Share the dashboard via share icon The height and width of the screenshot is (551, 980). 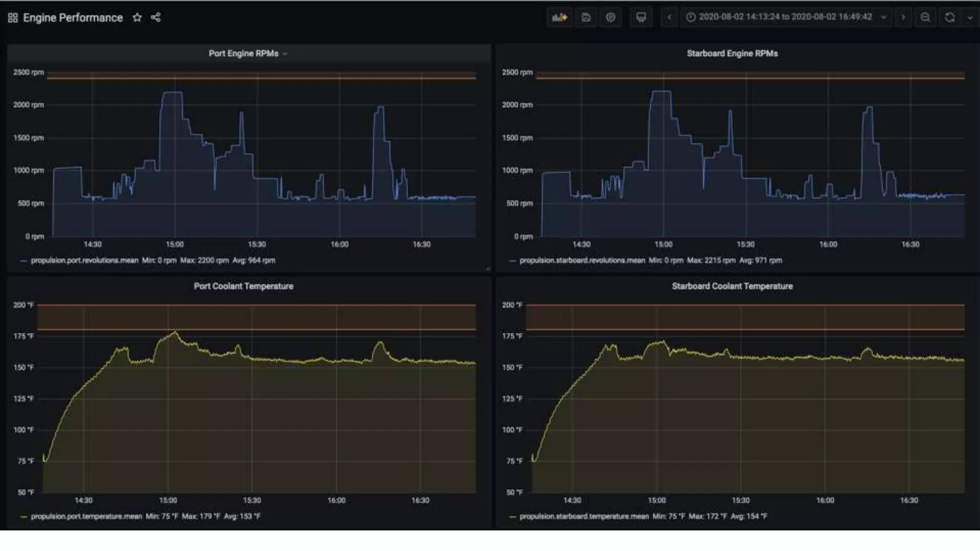coord(156,18)
